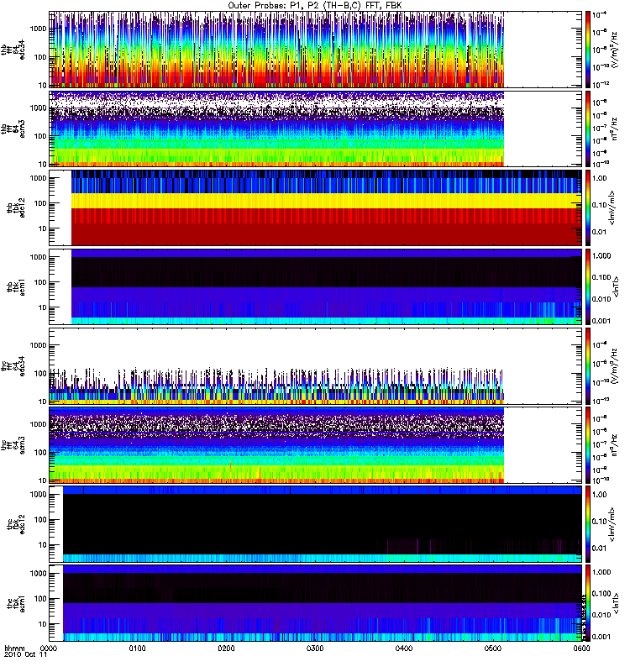Click the thc fbk edc12 filter bank panel
The height and width of the screenshot is (672, 630).
click(x=315, y=524)
